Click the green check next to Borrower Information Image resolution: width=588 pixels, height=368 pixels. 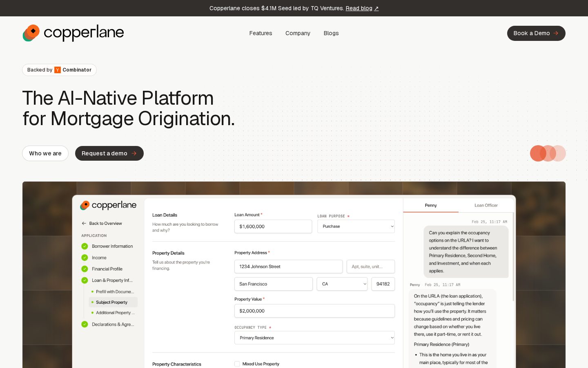pyautogui.click(x=85, y=246)
